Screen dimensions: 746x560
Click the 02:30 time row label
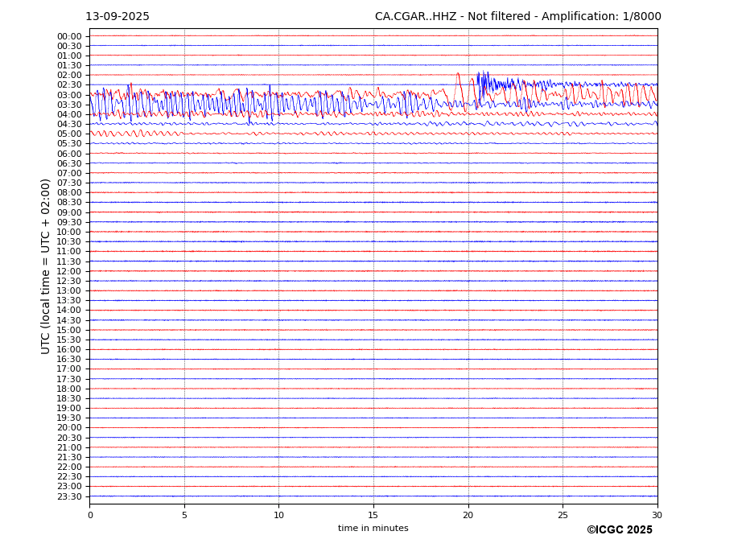coord(69,85)
